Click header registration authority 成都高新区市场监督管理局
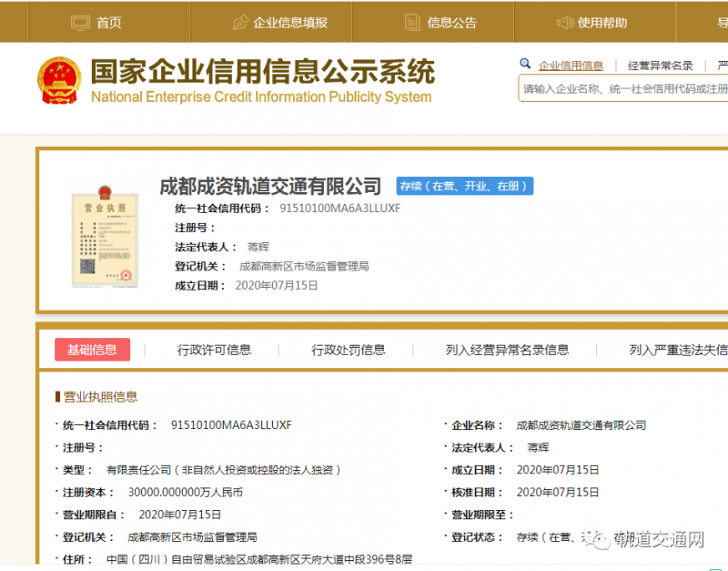Screen dimensions: 728x571 pos(304,266)
